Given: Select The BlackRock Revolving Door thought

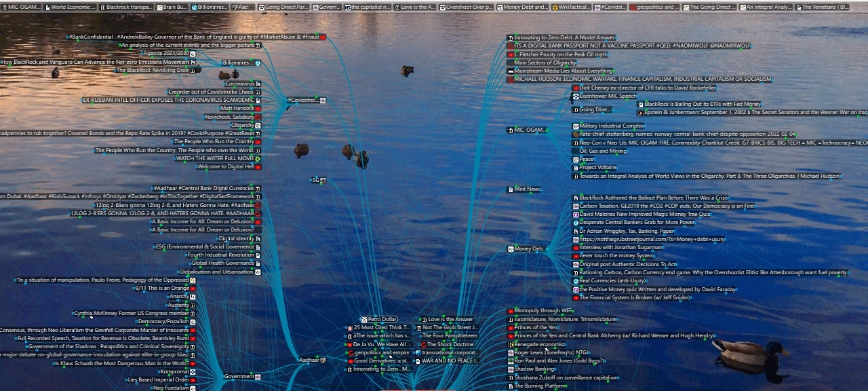Looking at the screenshot, I should pos(156,70).
